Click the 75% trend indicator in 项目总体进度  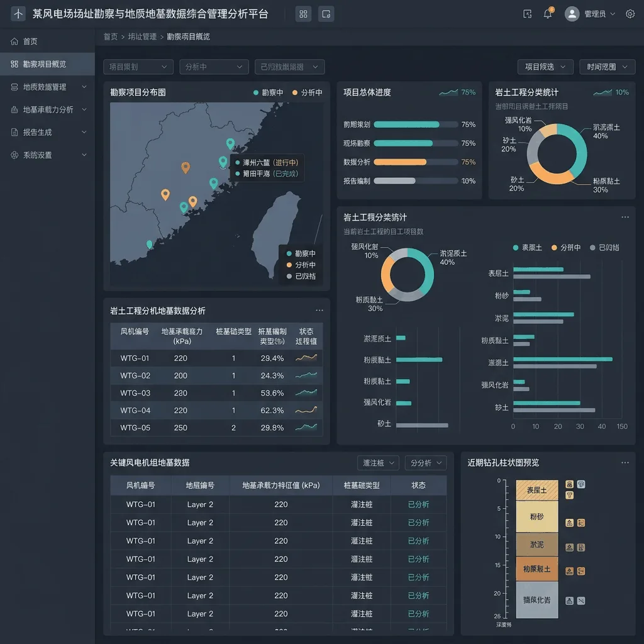click(x=457, y=92)
